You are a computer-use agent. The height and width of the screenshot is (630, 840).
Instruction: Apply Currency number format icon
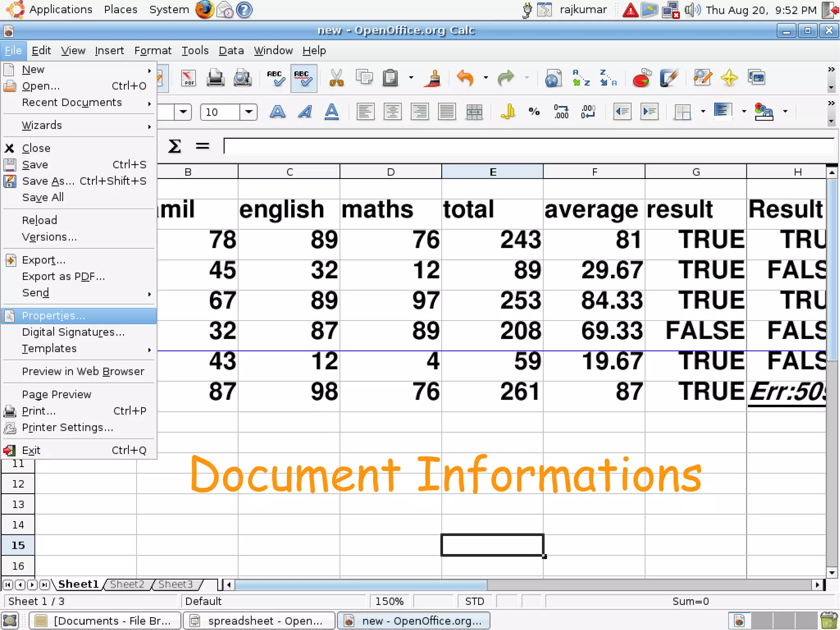click(x=508, y=112)
